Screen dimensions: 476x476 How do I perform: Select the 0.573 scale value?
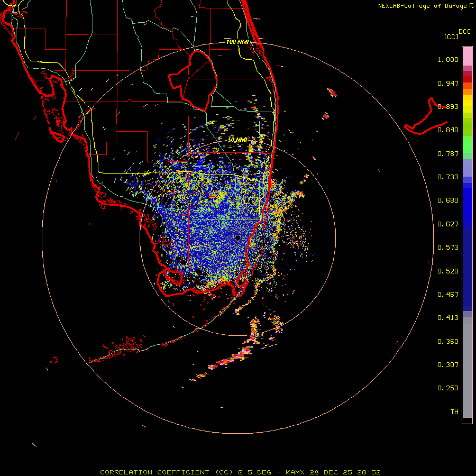pos(448,248)
